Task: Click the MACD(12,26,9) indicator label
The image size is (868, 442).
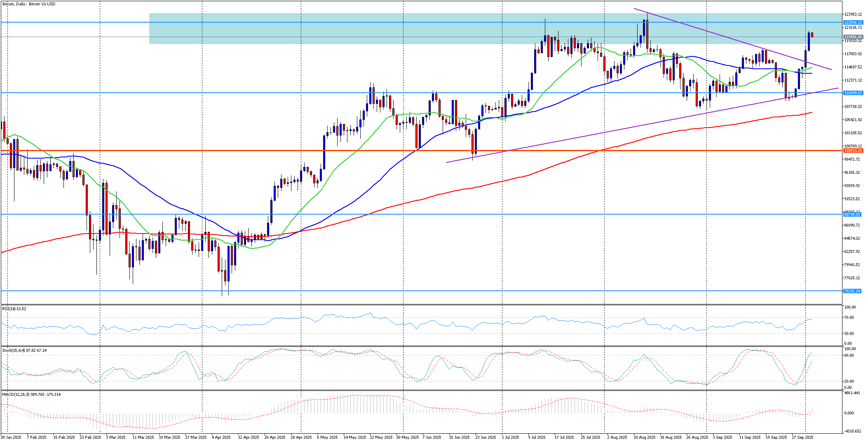Action: [31, 395]
